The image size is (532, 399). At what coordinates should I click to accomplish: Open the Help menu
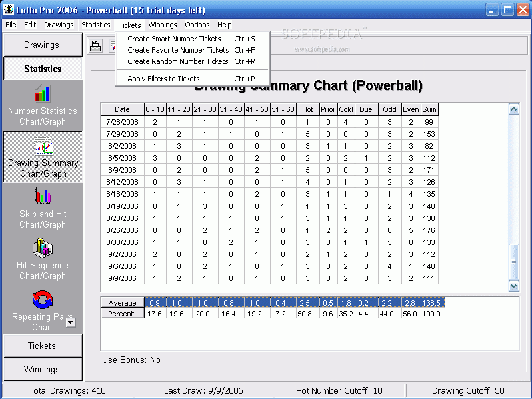click(224, 25)
